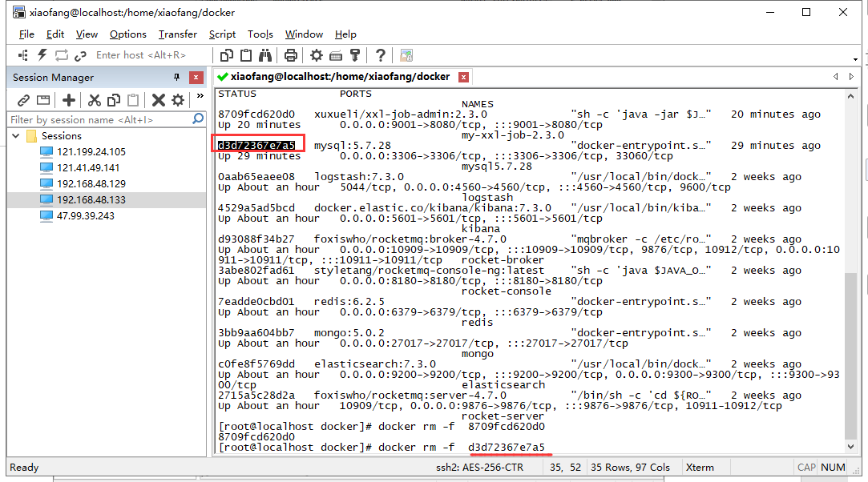The height and width of the screenshot is (482, 868).
Task: Collapse the Sessions tree node
Action: (x=16, y=136)
